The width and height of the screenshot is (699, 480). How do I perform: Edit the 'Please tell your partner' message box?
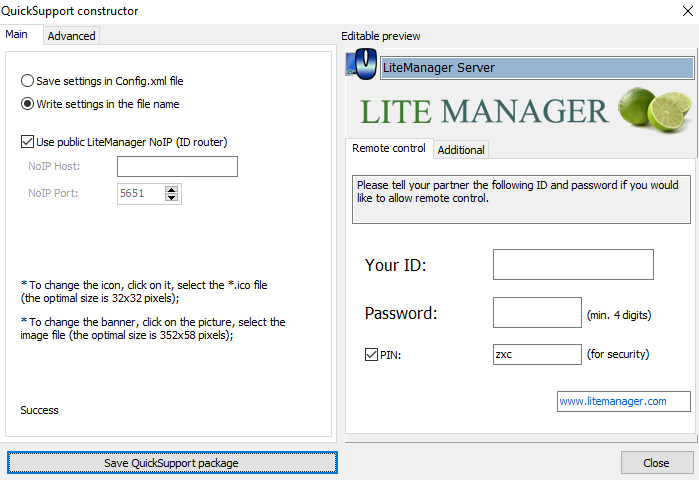click(x=521, y=199)
